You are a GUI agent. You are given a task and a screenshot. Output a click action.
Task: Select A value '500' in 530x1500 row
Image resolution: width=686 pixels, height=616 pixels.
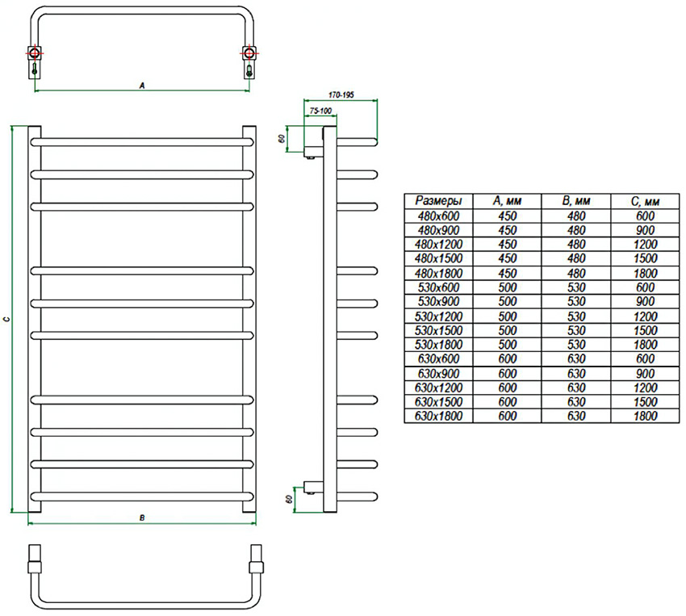pos(507,330)
